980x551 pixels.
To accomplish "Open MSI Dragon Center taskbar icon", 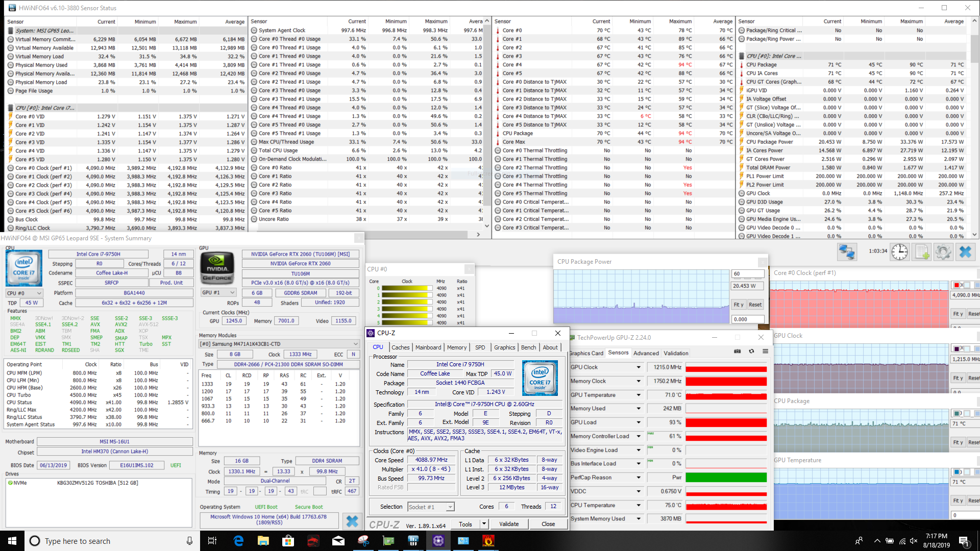I will (313, 541).
